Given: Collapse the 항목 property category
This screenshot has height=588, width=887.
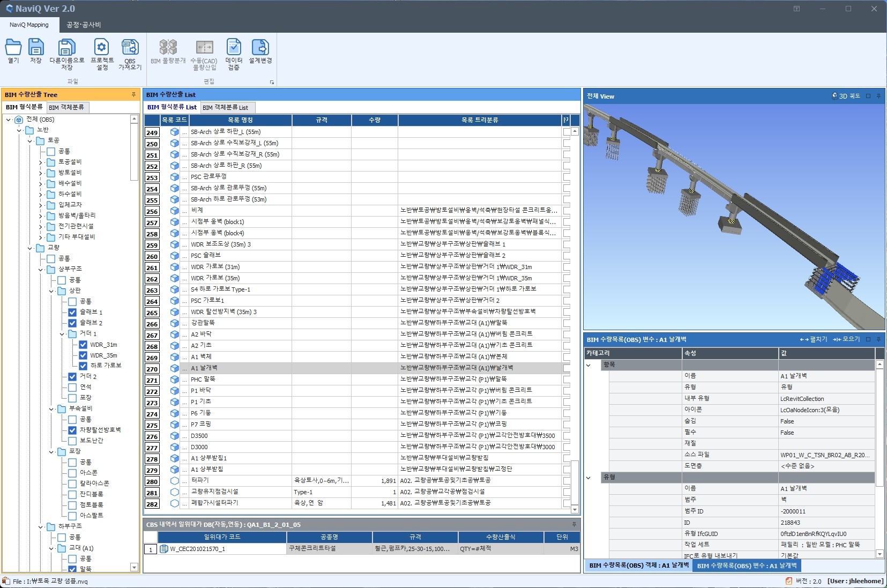Looking at the screenshot, I should (x=588, y=365).
